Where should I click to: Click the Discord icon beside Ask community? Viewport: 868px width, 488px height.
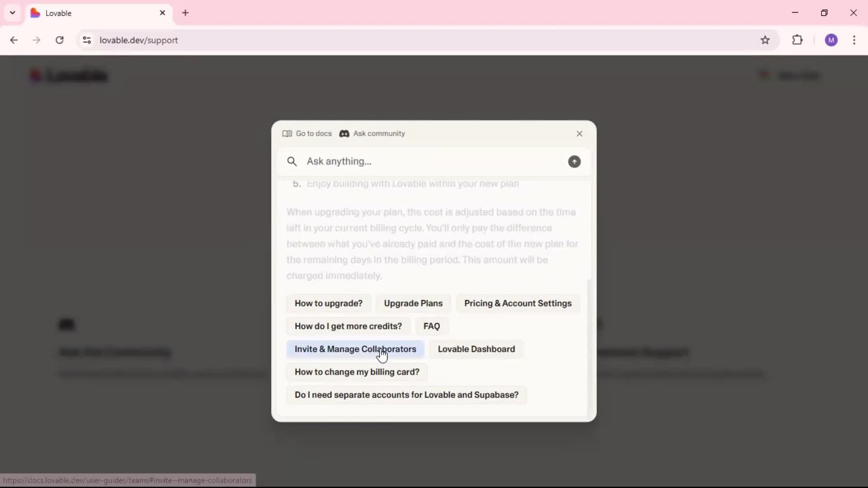pos(344,134)
